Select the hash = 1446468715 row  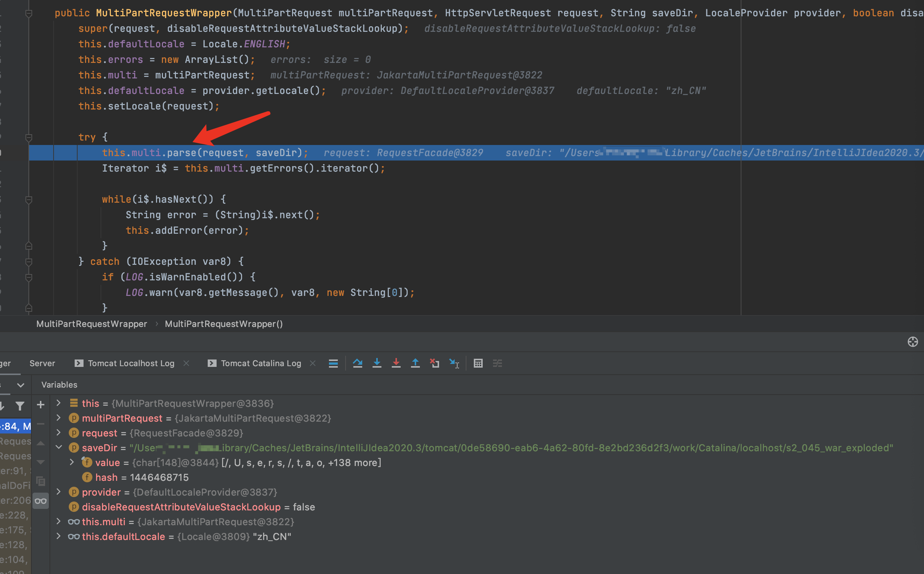487,477
